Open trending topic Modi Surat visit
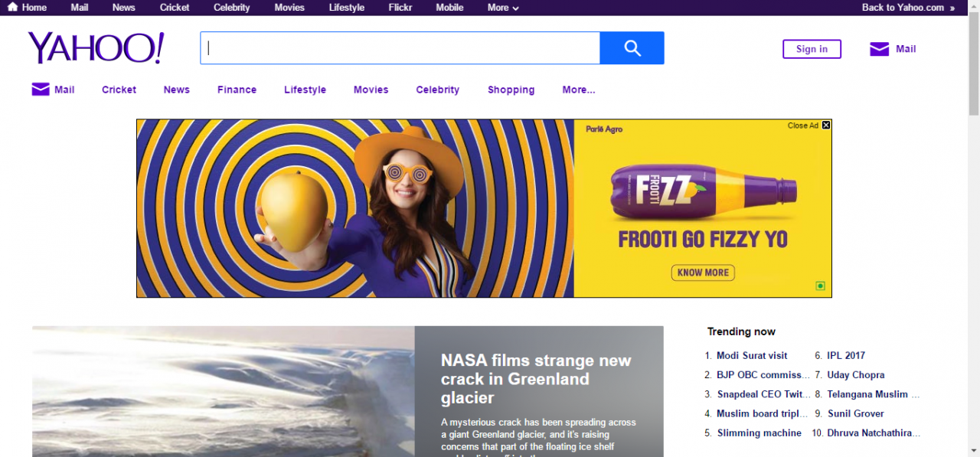The height and width of the screenshot is (457, 980). [x=752, y=356]
